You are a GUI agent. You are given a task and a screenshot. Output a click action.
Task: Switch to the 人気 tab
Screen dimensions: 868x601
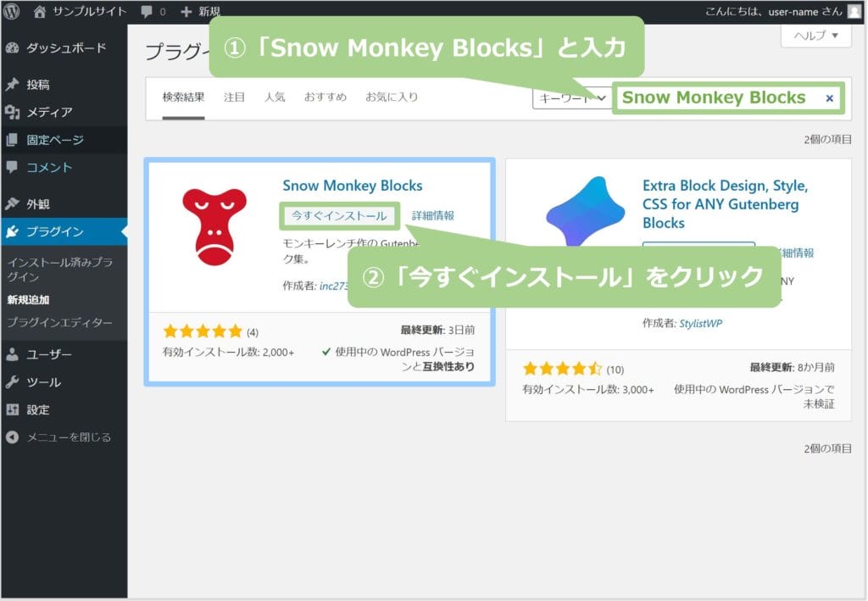275,97
